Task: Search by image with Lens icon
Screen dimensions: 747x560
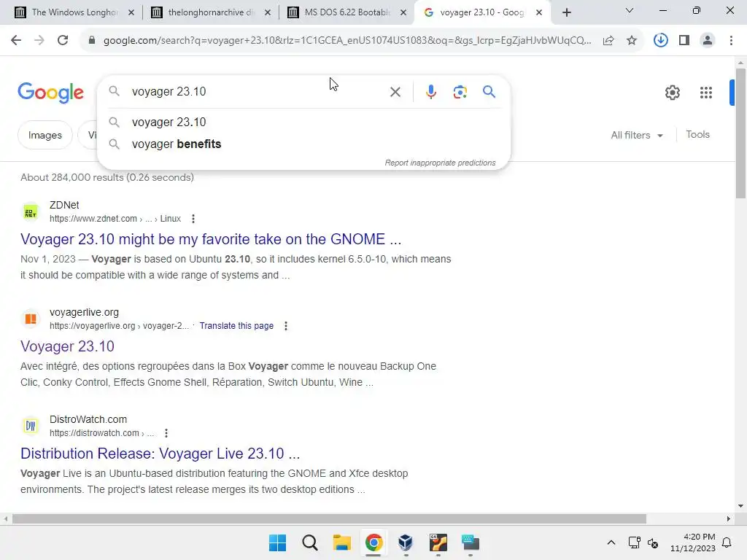Action: click(x=460, y=92)
